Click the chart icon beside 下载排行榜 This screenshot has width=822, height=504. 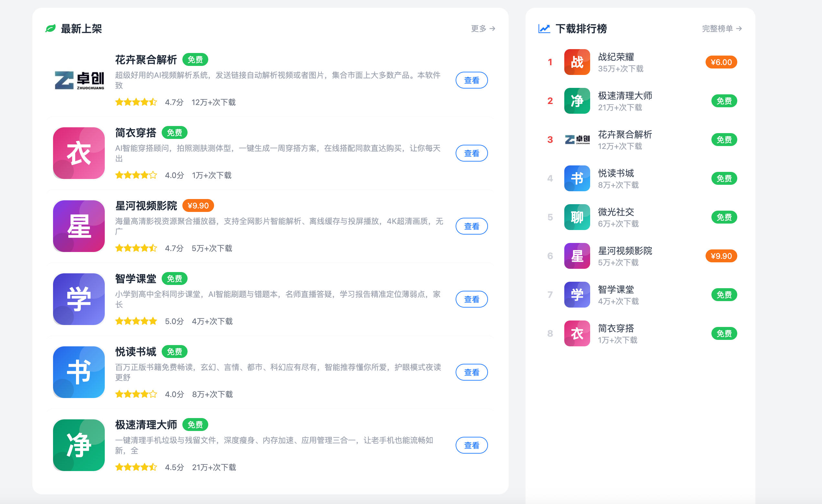click(544, 29)
